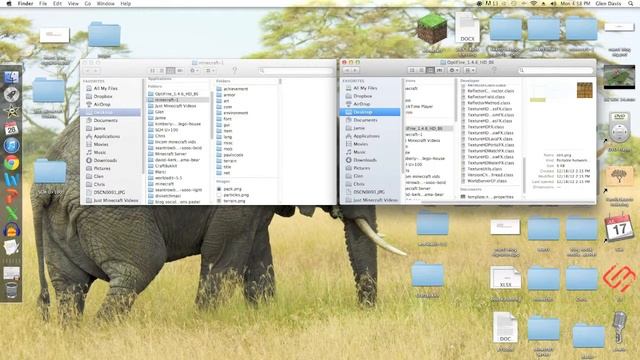Click the Wi-Fi status icon
This screenshot has height=360, width=640.
click(x=533, y=3)
